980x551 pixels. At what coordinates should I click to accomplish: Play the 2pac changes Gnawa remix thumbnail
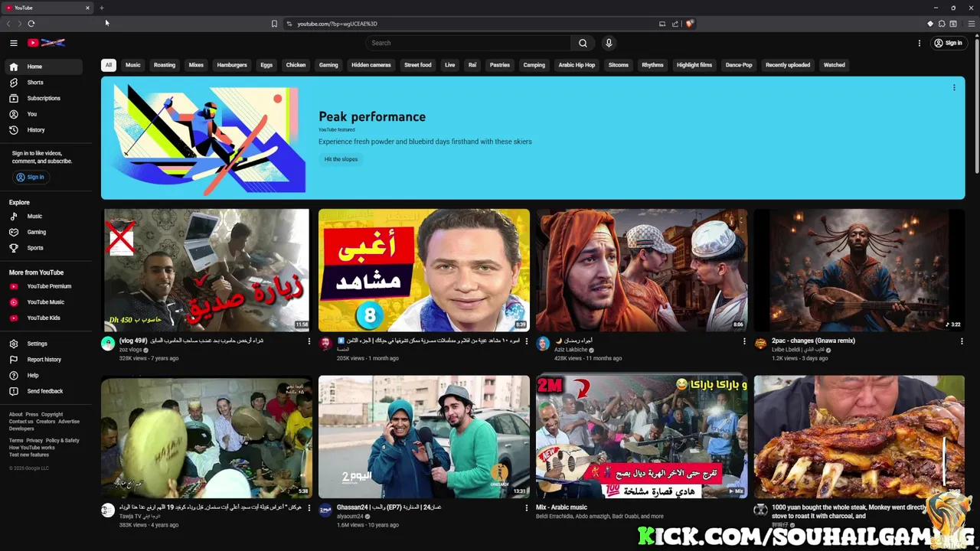859,270
